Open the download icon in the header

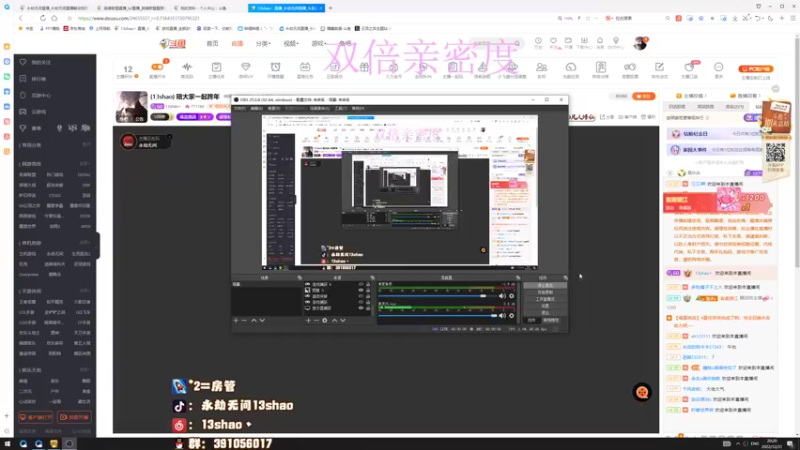584,41
